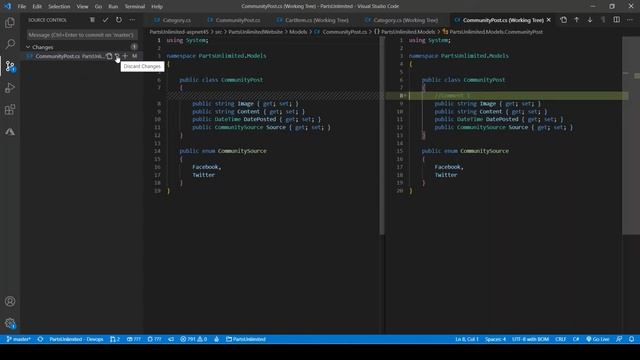Open the Explorer view in activity bar
The height and width of the screenshot is (360, 640).
(10, 22)
